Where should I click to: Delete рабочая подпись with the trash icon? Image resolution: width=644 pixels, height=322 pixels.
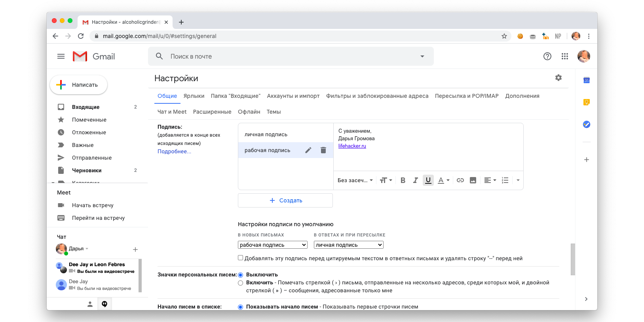(x=323, y=150)
